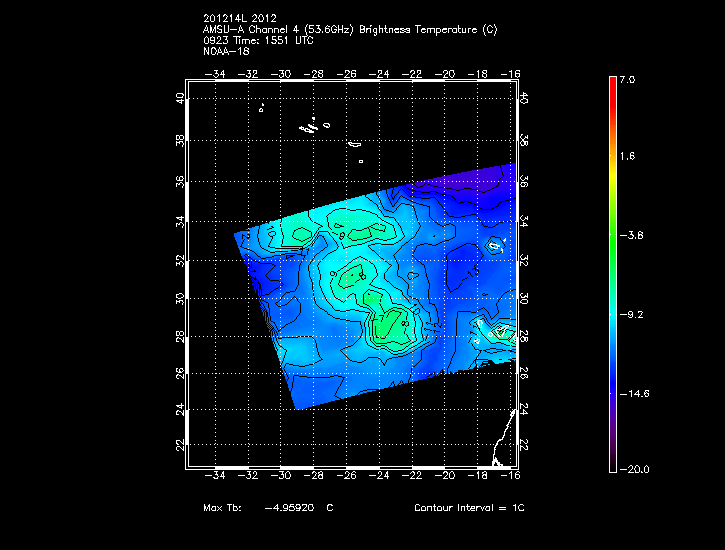Click the 22 label on the right axis
The height and width of the screenshot is (550, 725).
[x=525, y=444]
